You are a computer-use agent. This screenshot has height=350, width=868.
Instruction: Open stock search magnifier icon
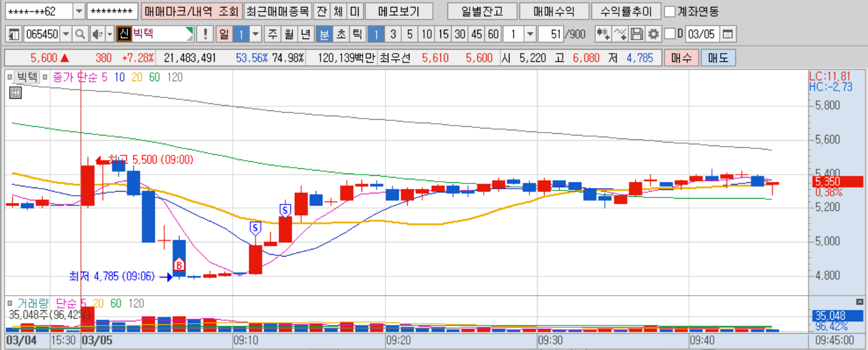pos(80,34)
